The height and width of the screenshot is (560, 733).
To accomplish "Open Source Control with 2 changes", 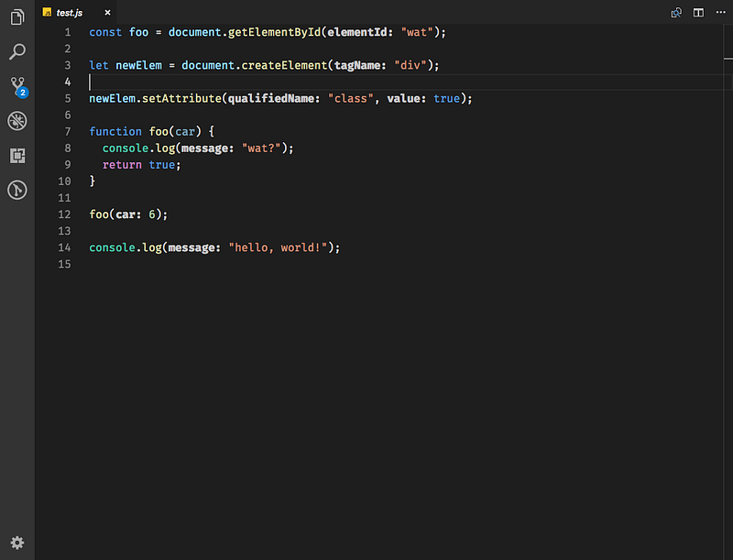I will coord(17,86).
